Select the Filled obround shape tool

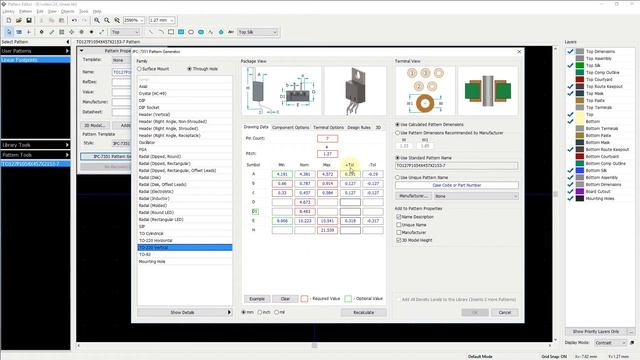201,32
